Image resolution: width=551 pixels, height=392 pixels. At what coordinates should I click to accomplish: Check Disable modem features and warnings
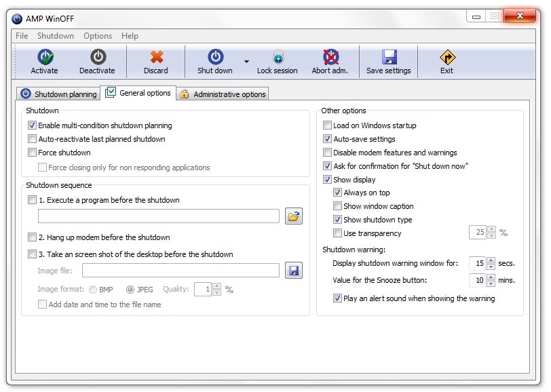tap(327, 152)
